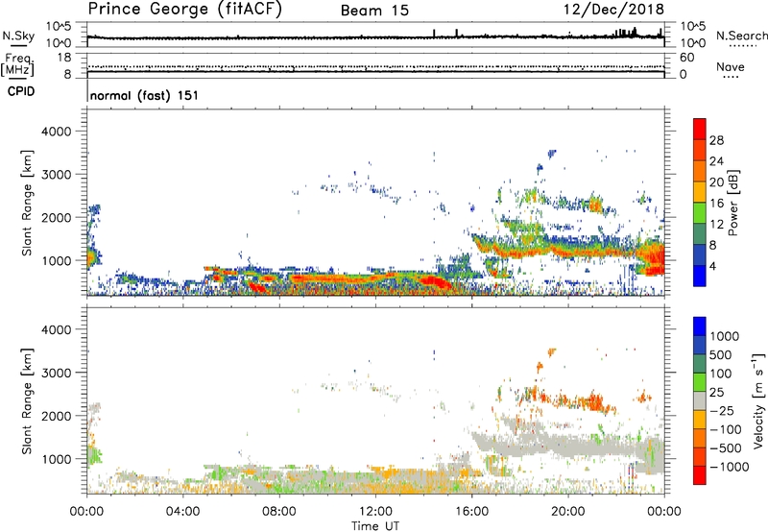Click the date '12/Dec/2018' in header
The height and width of the screenshot is (532, 768).
(x=613, y=9)
